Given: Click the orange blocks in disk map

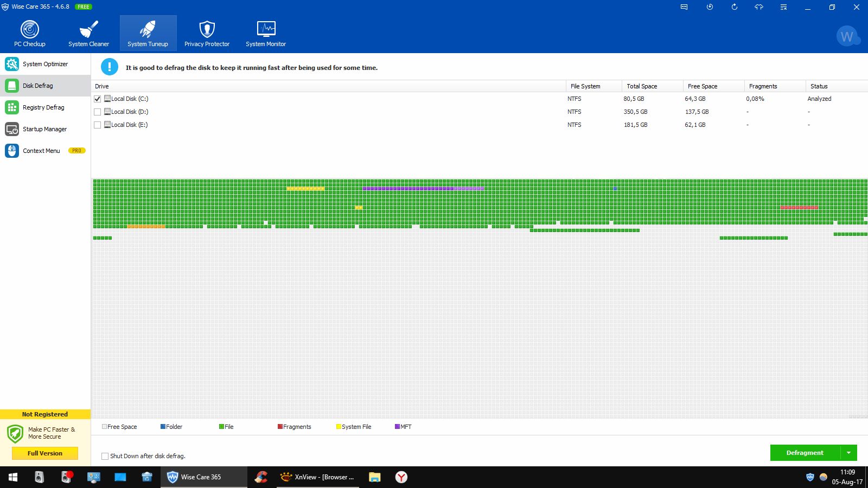Looking at the screenshot, I should click(146, 227).
